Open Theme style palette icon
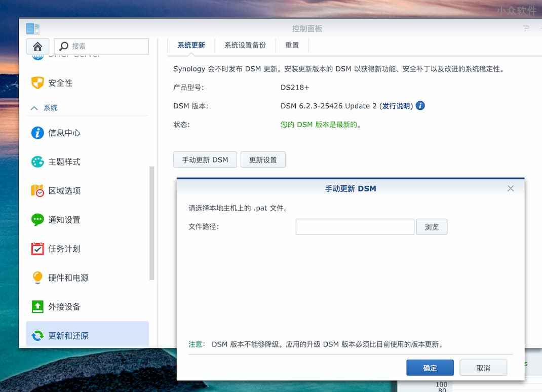 point(37,162)
